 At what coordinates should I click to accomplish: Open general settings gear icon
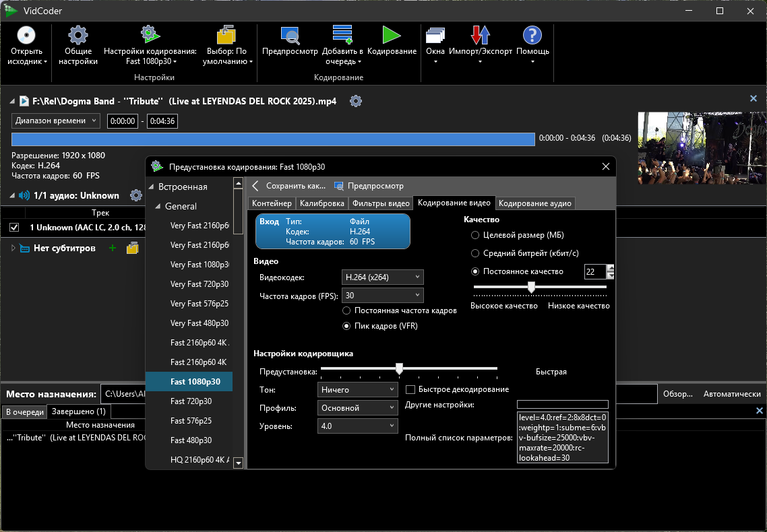[x=78, y=36]
